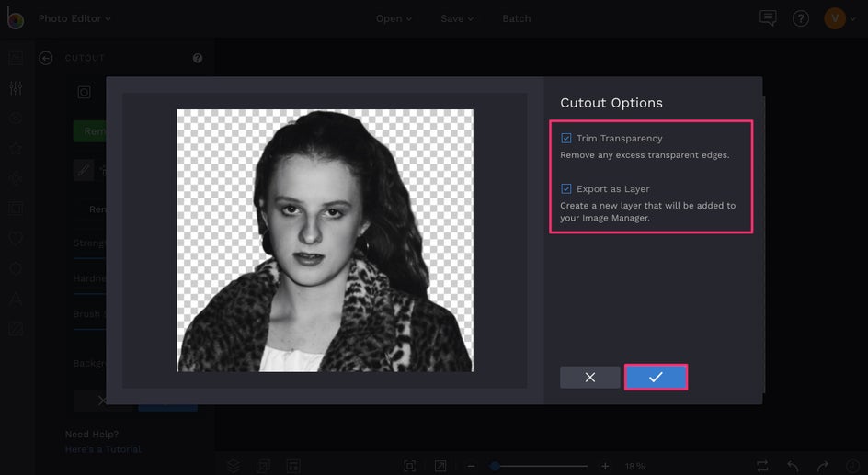Open the Cutout panel help icon
This screenshot has width=868, height=475.
[198, 58]
